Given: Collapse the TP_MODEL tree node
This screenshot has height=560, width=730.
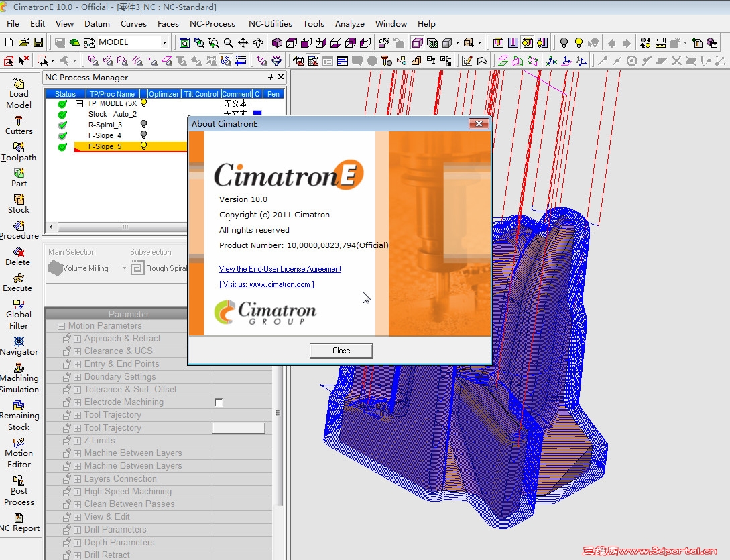Looking at the screenshot, I should click(x=79, y=103).
